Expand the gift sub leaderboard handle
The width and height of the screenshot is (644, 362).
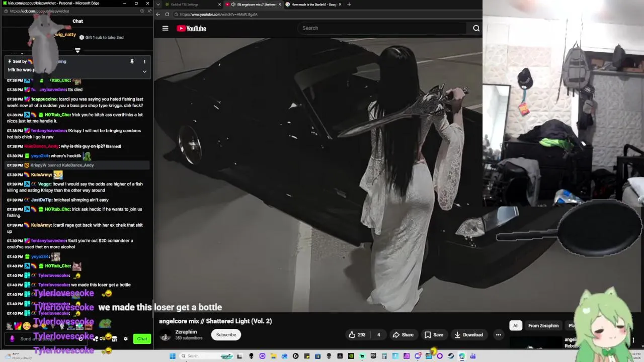tap(77, 50)
